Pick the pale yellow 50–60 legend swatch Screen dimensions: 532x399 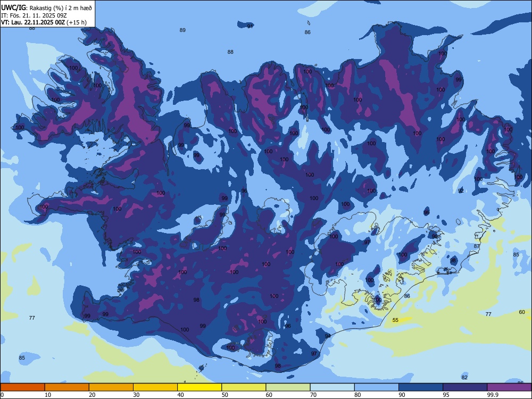tap(244, 387)
